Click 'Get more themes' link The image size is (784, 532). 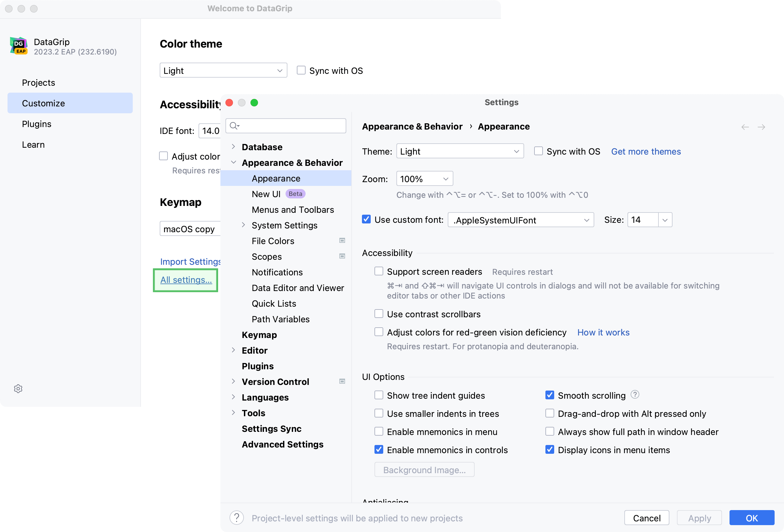tap(646, 151)
